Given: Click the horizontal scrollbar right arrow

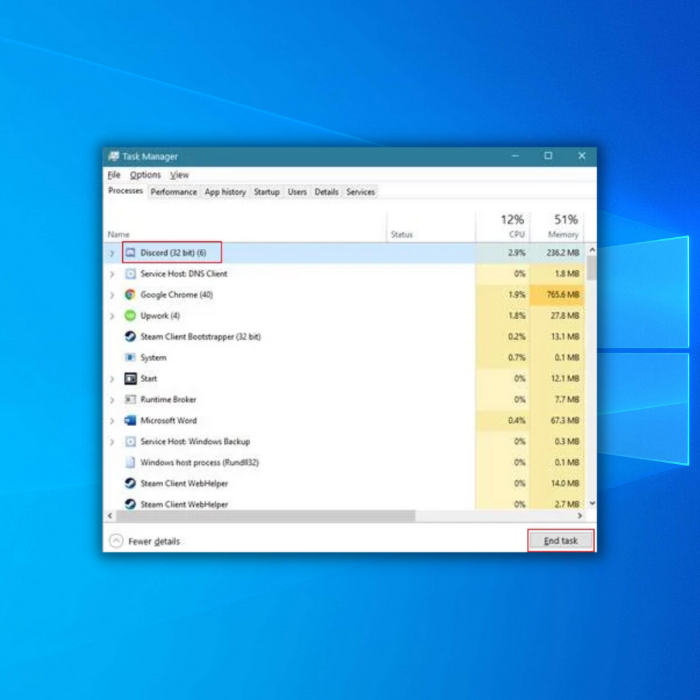Looking at the screenshot, I should click(x=580, y=516).
